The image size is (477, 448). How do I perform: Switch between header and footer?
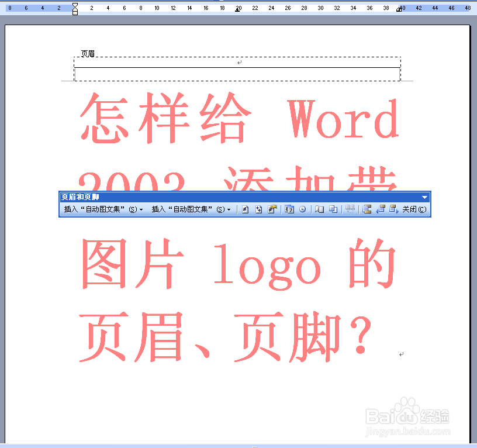tap(367, 209)
